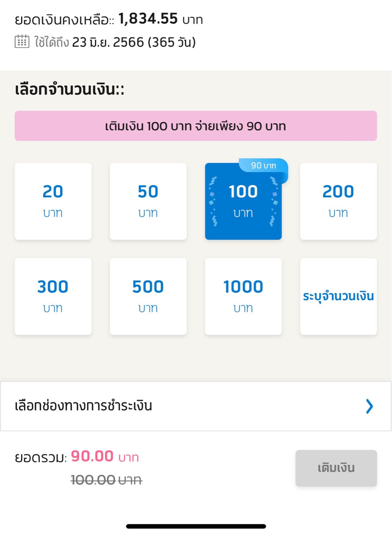Select the 20 baht top-up amount
This screenshot has height=536, width=392.
pos(53,201)
